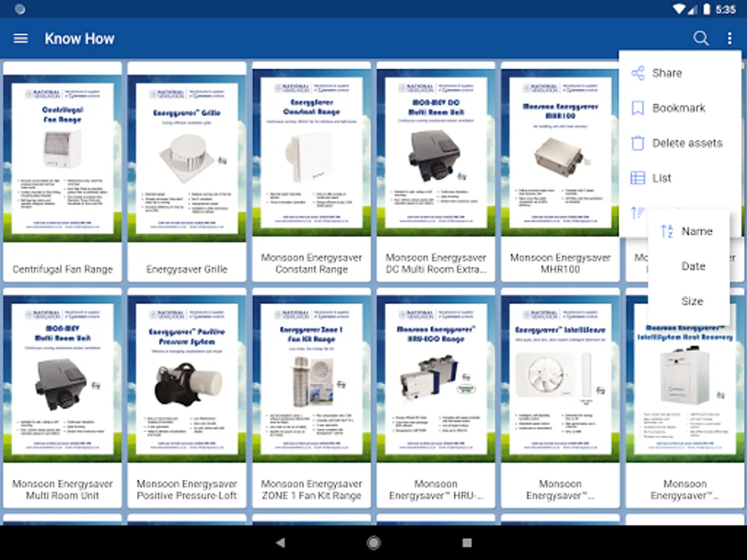This screenshot has height=560, width=747.
Task: Click the 'Energysaver Grille' caption
Action: (x=187, y=269)
